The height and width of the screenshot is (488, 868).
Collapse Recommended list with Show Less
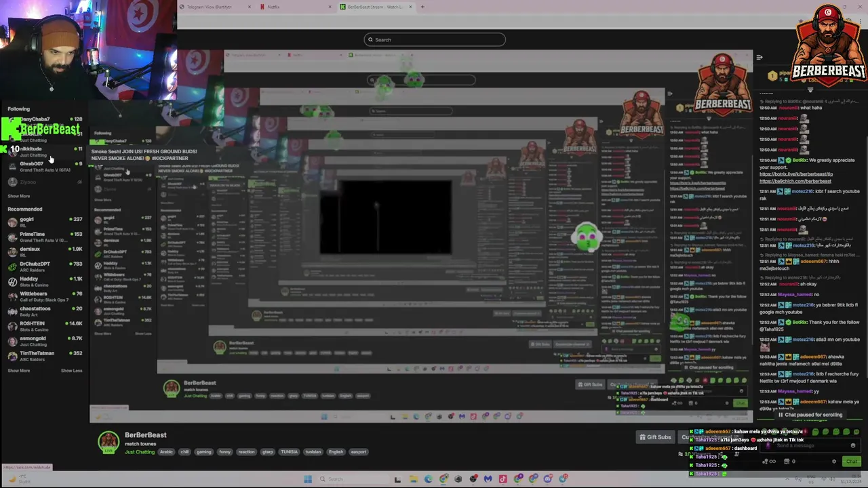click(71, 371)
